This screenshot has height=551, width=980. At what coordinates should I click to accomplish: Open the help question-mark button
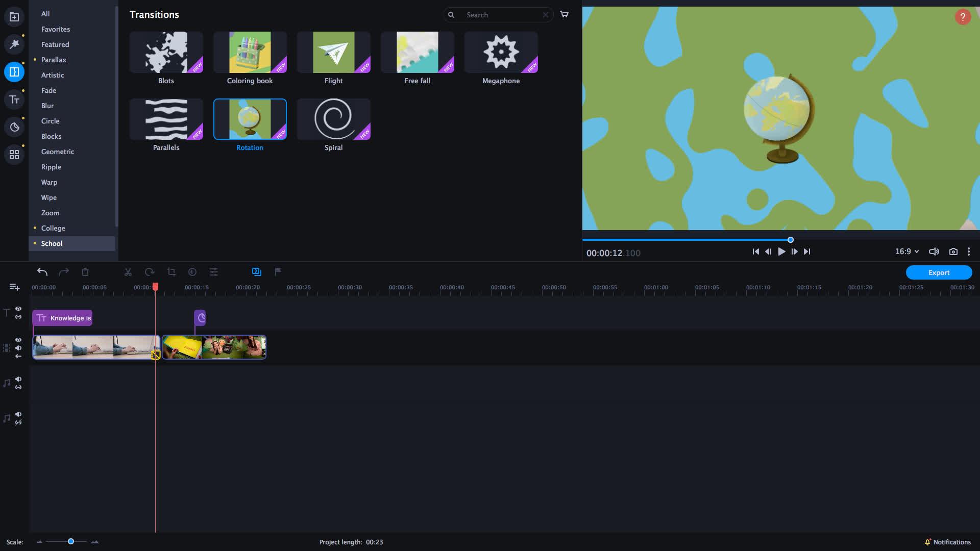963,16
